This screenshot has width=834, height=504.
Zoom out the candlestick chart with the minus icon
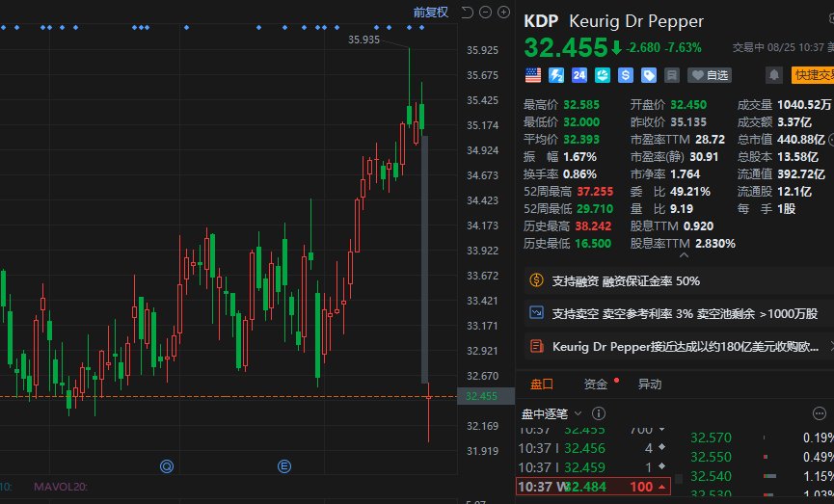(x=485, y=13)
